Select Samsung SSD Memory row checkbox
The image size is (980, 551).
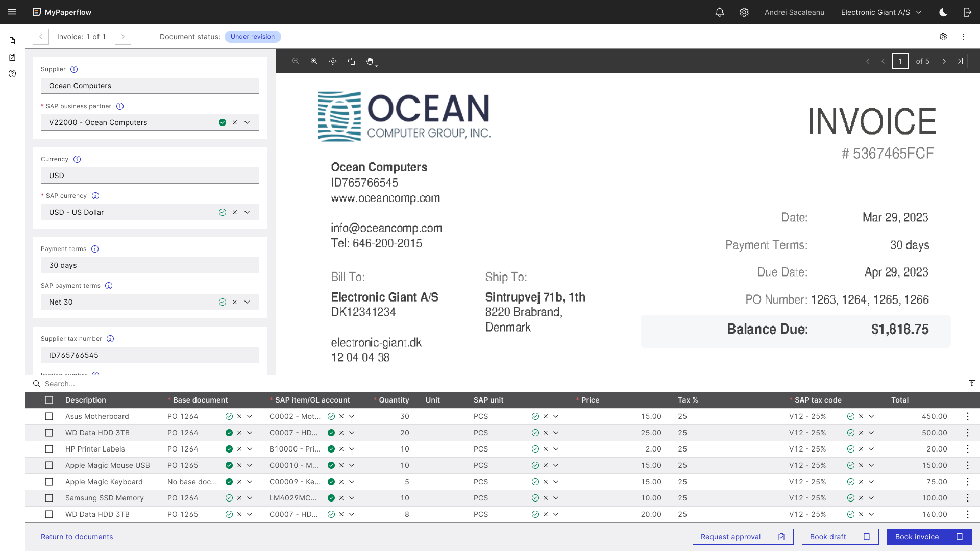pyautogui.click(x=49, y=498)
